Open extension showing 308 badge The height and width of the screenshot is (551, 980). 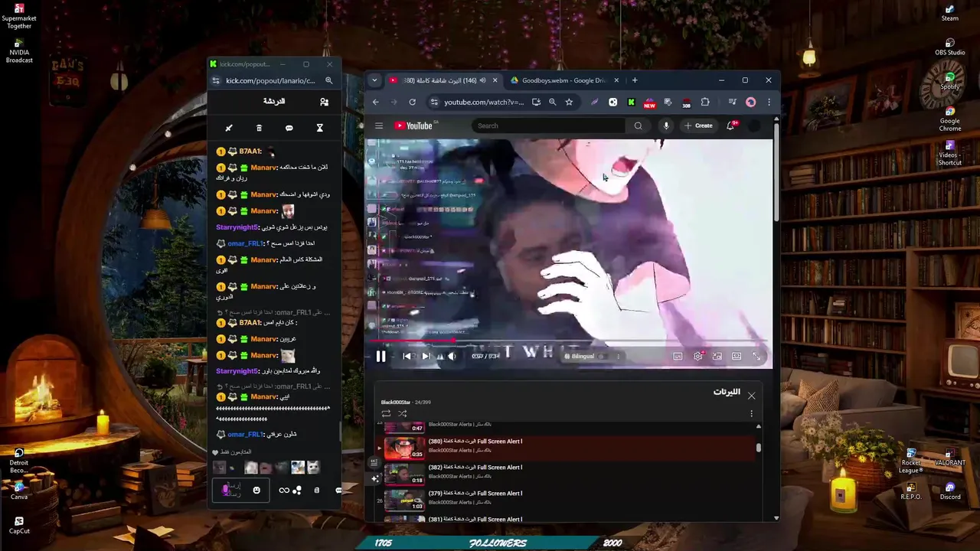686,103
